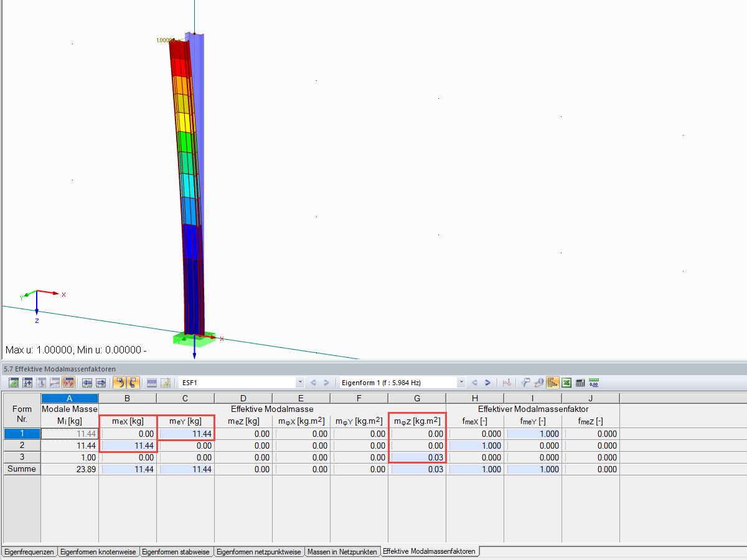Image resolution: width=747 pixels, height=560 pixels.
Task: Open the Eigenform 1 selection dropdown
Action: pyautogui.click(x=461, y=382)
